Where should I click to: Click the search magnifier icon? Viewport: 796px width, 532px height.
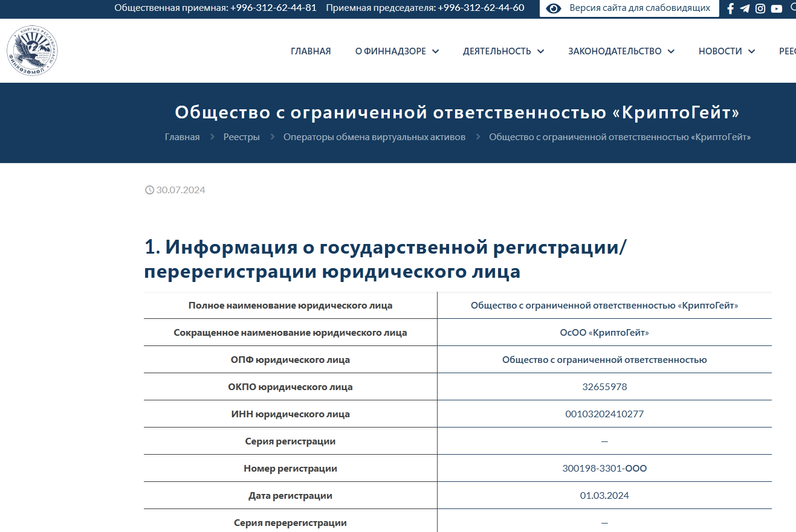pyautogui.click(x=792, y=7)
